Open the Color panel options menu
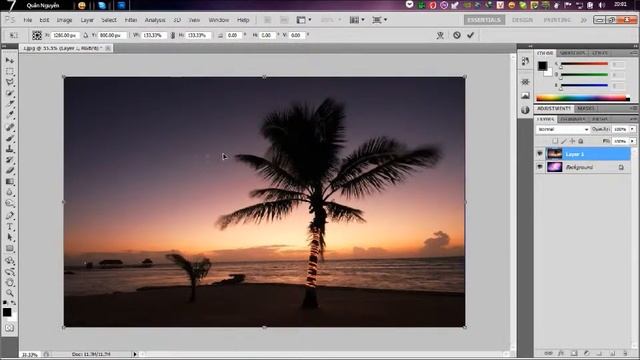640x360 pixels. tap(633, 53)
